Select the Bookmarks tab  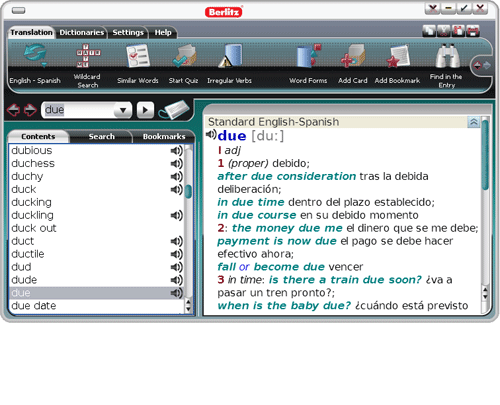[x=164, y=136]
